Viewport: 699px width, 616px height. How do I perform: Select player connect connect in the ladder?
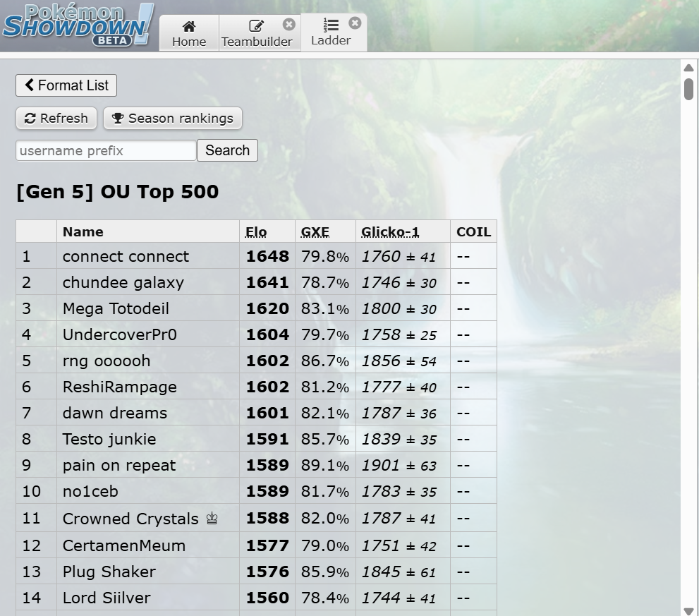[126, 256]
